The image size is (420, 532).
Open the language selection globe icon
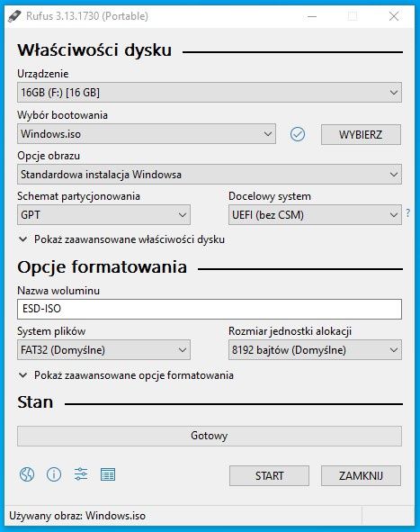click(x=27, y=474)
